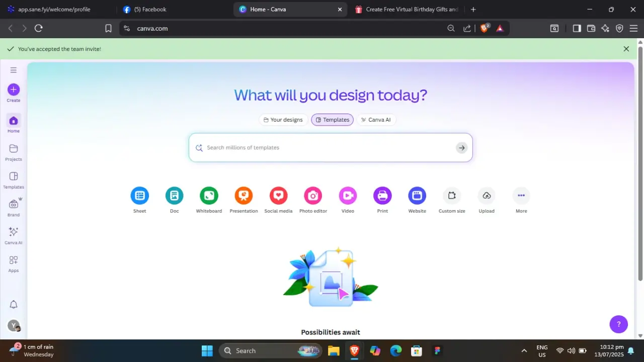The height and width of the screenshot is (362, 644).
Task: Open Brave Leo AI assistant
Action: 605,28
